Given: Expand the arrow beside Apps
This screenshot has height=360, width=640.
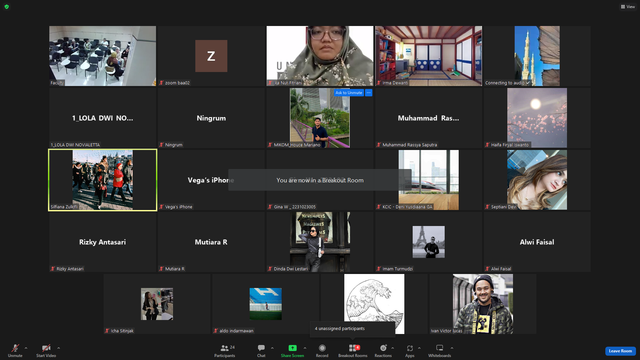Looking at the screenshot, I should (x=419, y=348).
